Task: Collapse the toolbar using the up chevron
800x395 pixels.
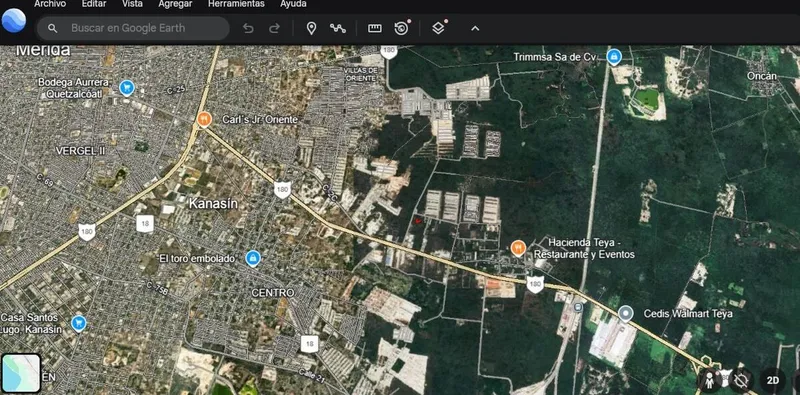Action: 475,29
